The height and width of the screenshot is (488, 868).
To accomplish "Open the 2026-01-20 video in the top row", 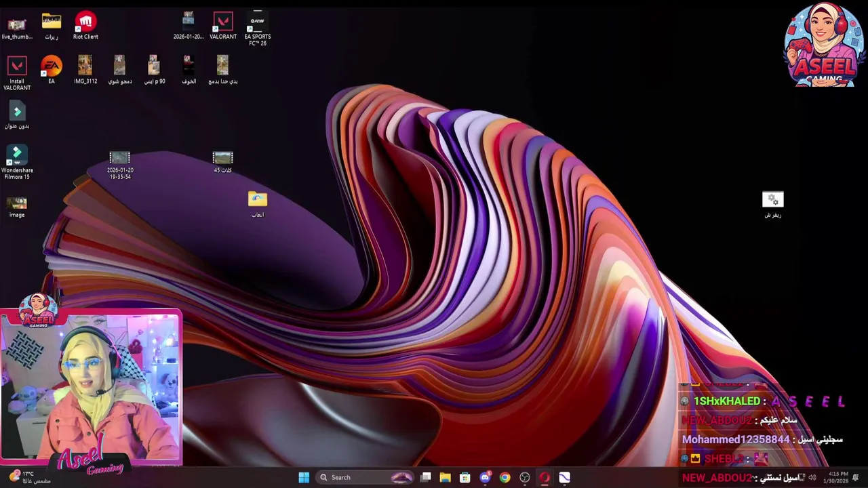I will [x=188, y=26].
